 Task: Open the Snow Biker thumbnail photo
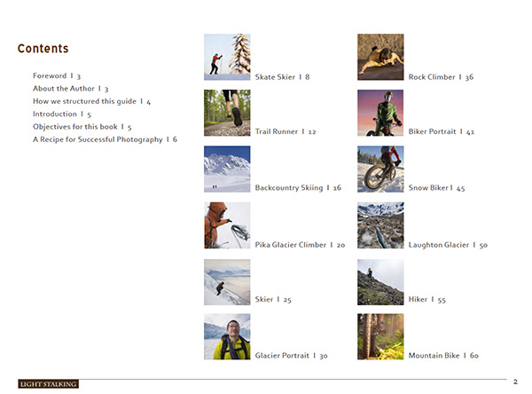(x=380, y=169)
